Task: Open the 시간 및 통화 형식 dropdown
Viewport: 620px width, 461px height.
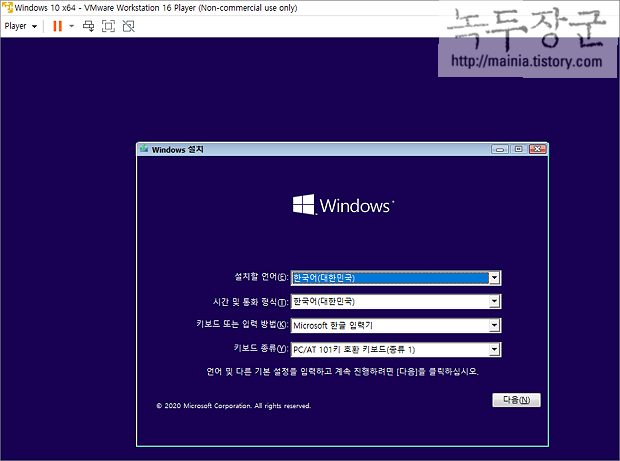Action: click(x=396, y=302)
